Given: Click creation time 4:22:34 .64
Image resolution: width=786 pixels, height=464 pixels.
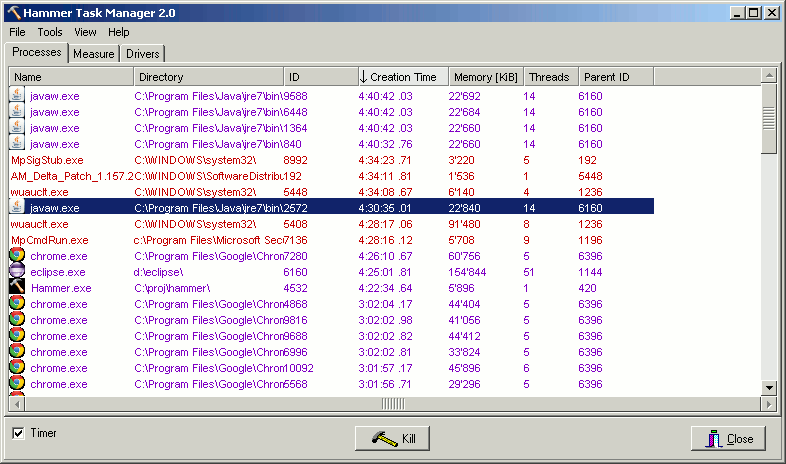Looking at the screenshot, I should [x=385, y=289].
